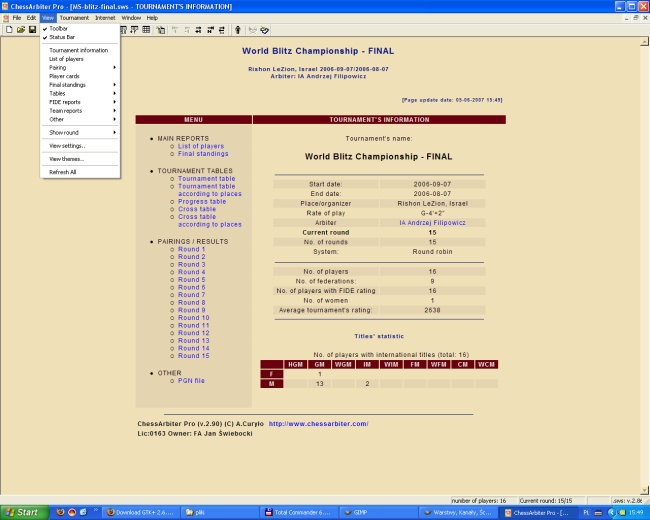Click the sorted table icon left of grid icon

(134, 29)
